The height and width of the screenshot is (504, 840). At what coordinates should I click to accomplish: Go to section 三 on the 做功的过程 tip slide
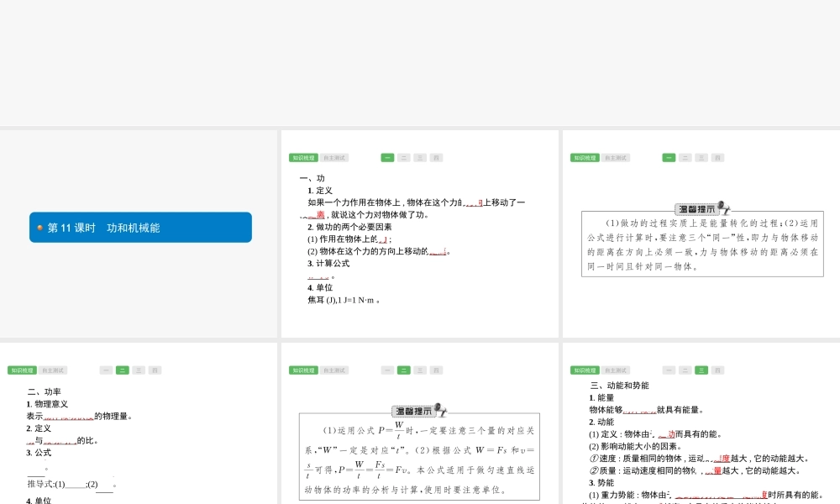pos(701,158)
